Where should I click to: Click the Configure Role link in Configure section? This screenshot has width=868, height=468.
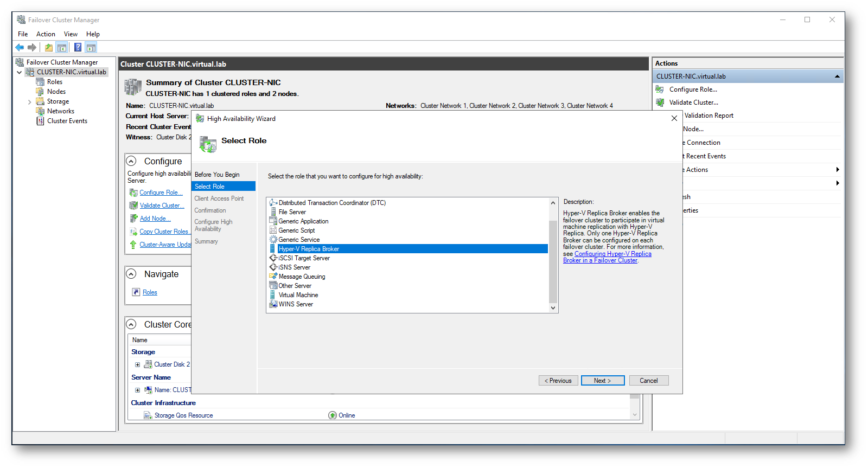pyautogui.click(x=161, y=193)
